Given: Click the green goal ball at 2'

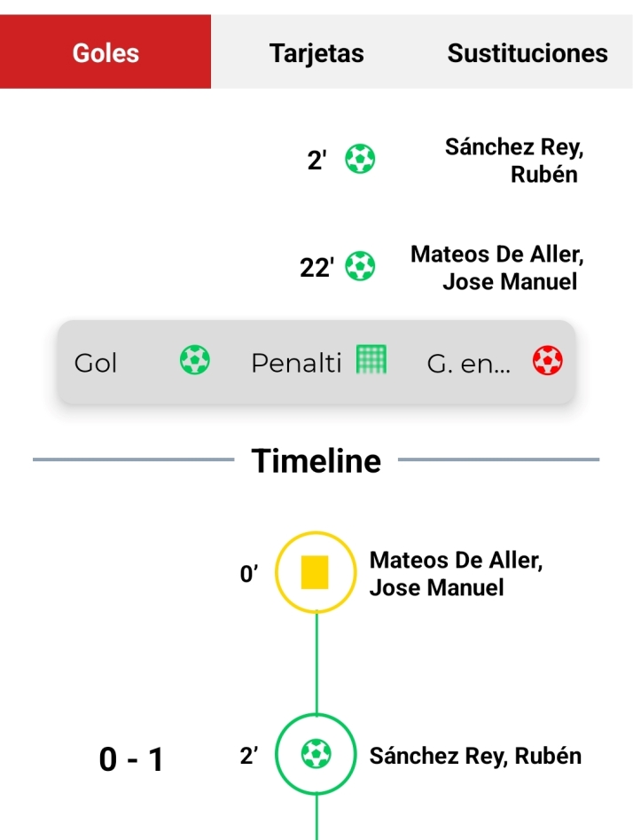Looking at the screenshot, I should tap(360, 160).
